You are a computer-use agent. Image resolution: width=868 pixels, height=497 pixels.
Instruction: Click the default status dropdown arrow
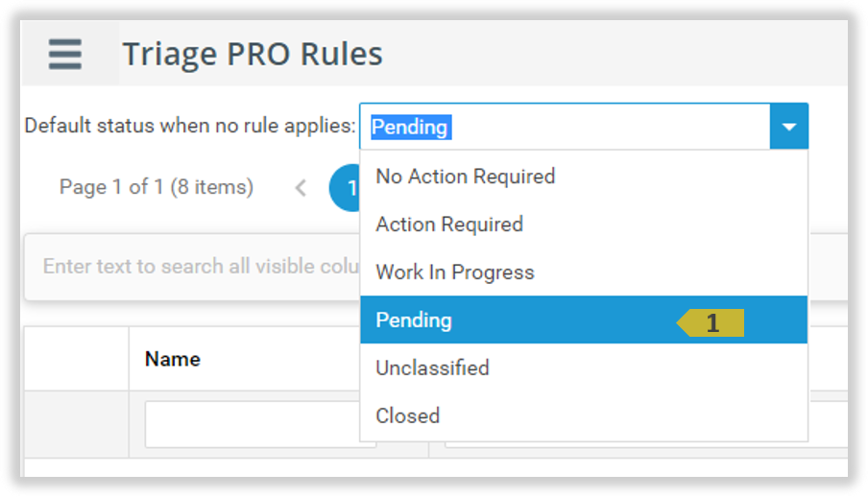(x=789, y=127)
